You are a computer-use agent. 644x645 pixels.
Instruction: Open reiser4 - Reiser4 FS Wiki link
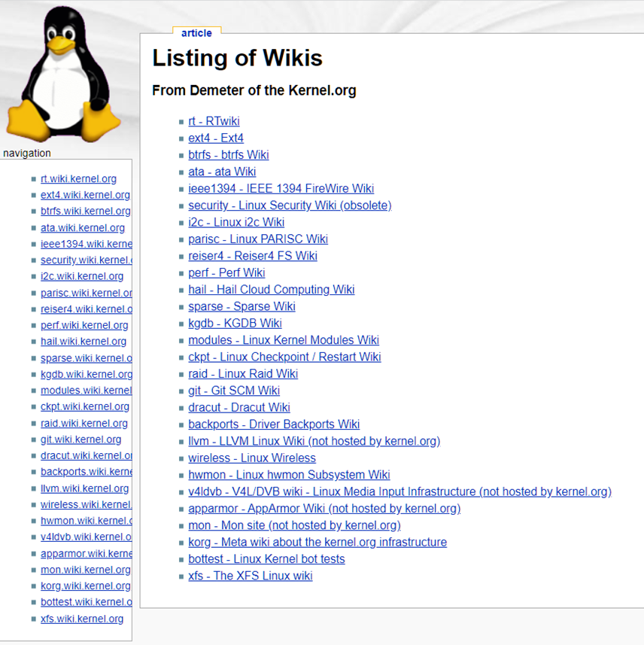(253, 256)
